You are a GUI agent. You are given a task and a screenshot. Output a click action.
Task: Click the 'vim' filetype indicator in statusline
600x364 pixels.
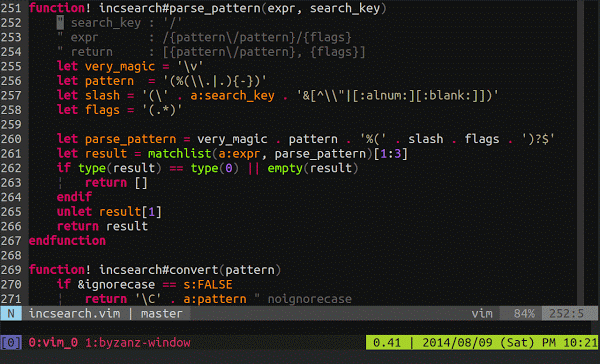point(482,313)
